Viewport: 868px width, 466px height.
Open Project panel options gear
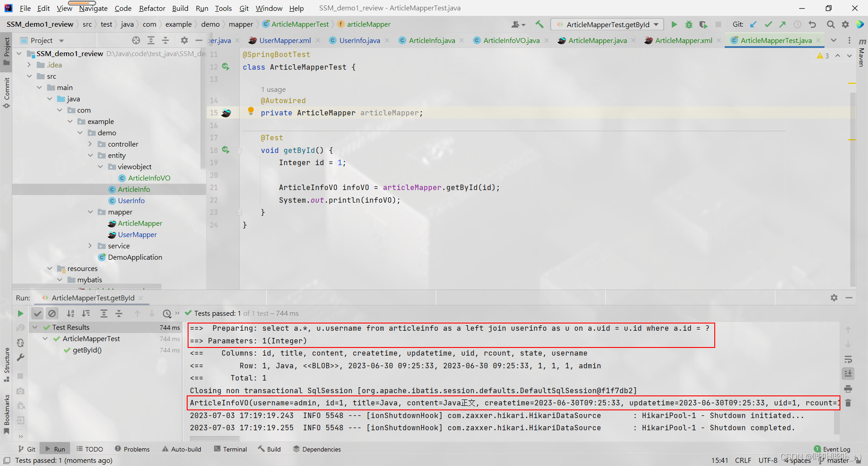pyautogui.click(x=184, y=40)
